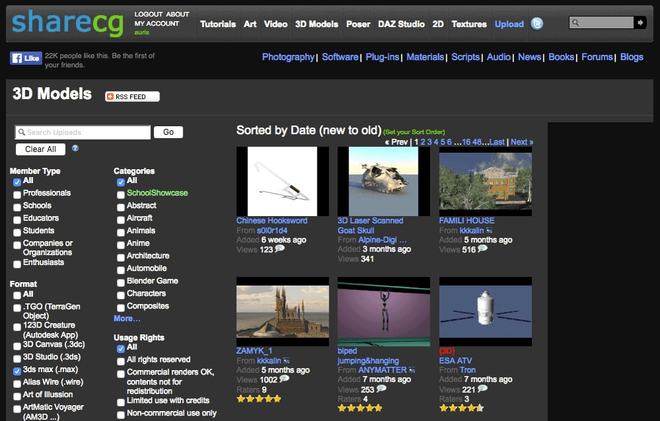Go to the Next results page
660x421 pixels.
[x=521, y=142]
